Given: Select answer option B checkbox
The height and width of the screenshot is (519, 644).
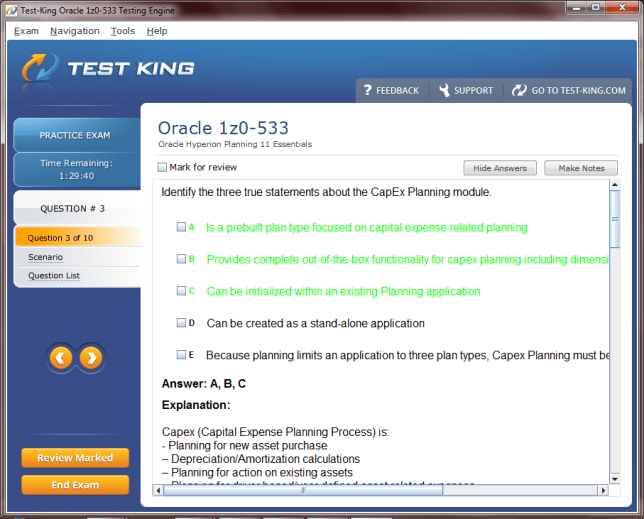Looking at the screenshot, I should click(x=181, y=259).
